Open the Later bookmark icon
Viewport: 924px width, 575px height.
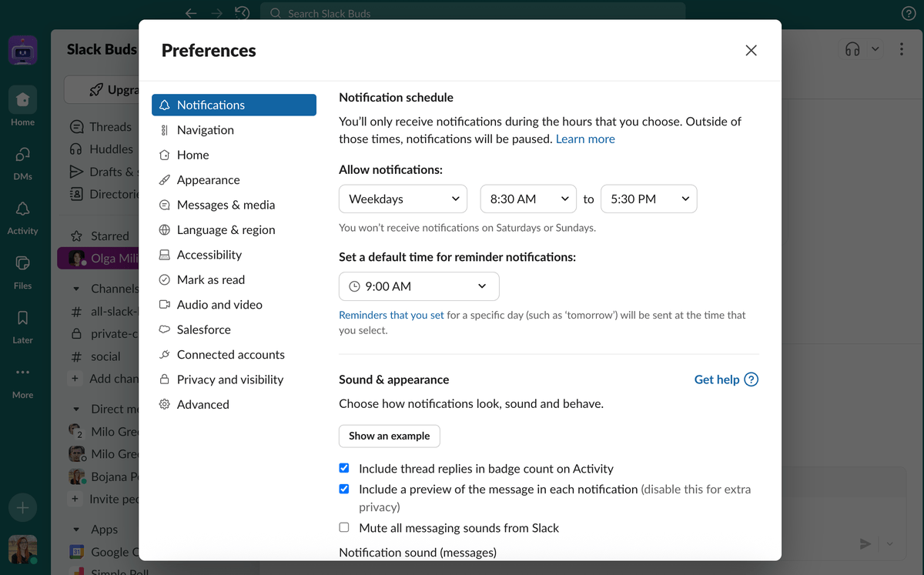pos(22,319)
